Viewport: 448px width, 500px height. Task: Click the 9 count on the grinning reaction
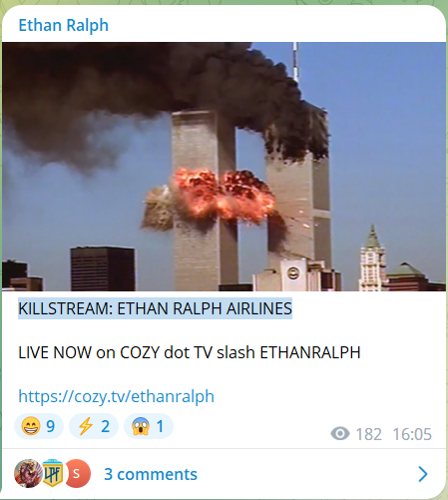(51, 426)
